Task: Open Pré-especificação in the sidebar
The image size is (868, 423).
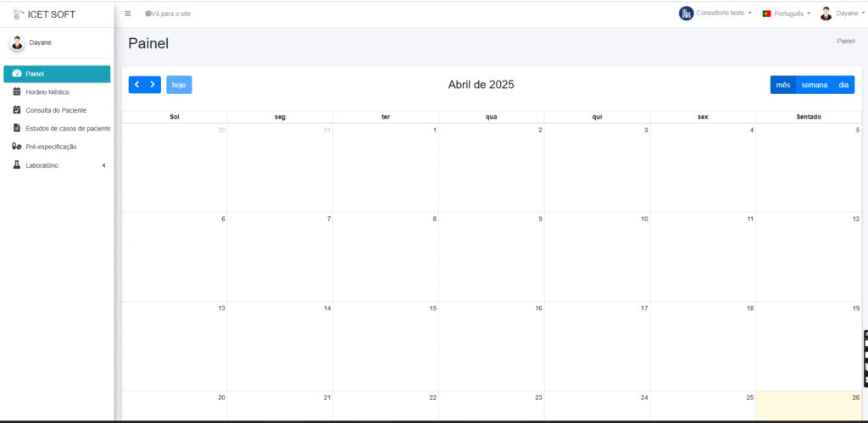Action: coord(57,147)
